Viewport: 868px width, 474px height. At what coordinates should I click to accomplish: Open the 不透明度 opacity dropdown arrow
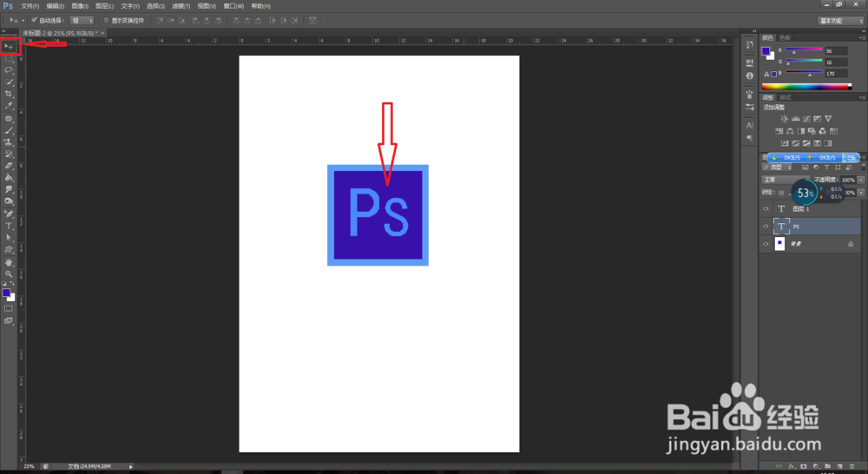(861, 180)
